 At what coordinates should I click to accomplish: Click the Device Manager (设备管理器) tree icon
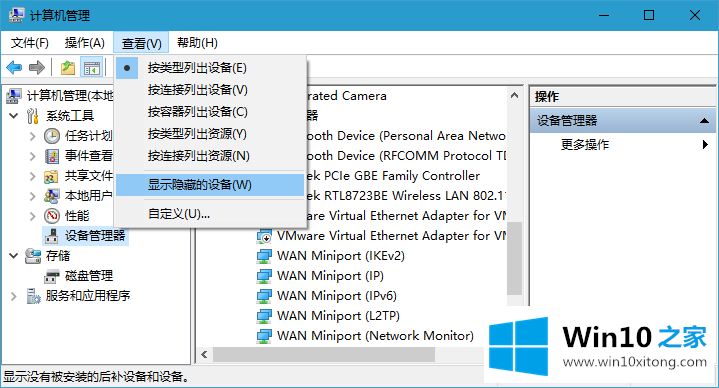(52, 236)
